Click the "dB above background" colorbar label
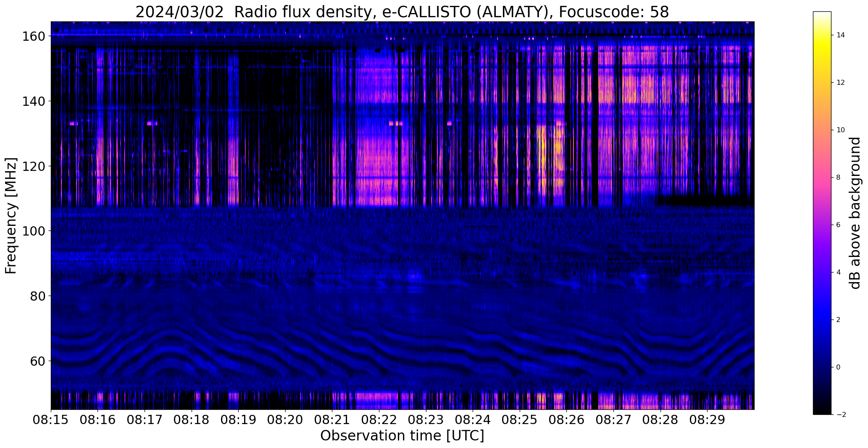The height and width of the screenshot is (448, 868). pos(855,213)
